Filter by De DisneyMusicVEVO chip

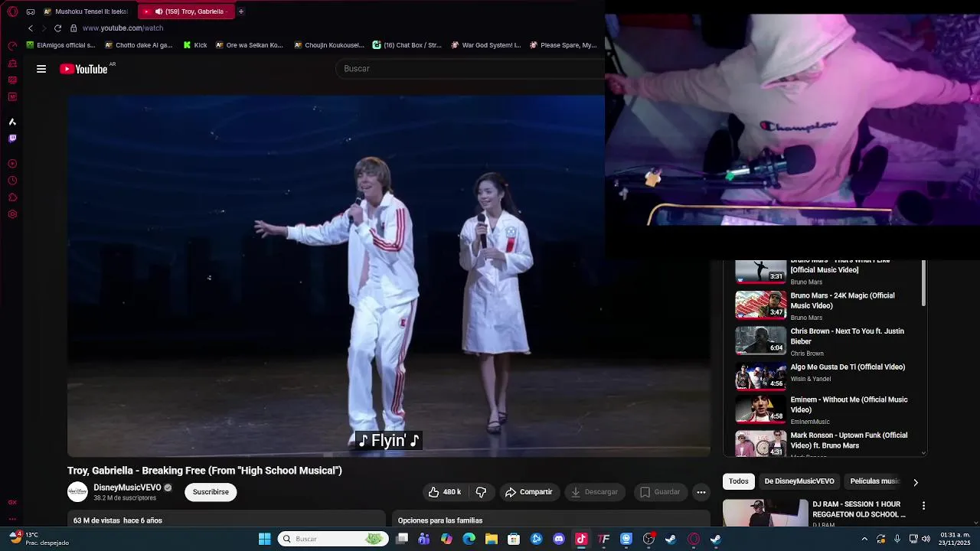pyautogui.click(x=799, y=481)
